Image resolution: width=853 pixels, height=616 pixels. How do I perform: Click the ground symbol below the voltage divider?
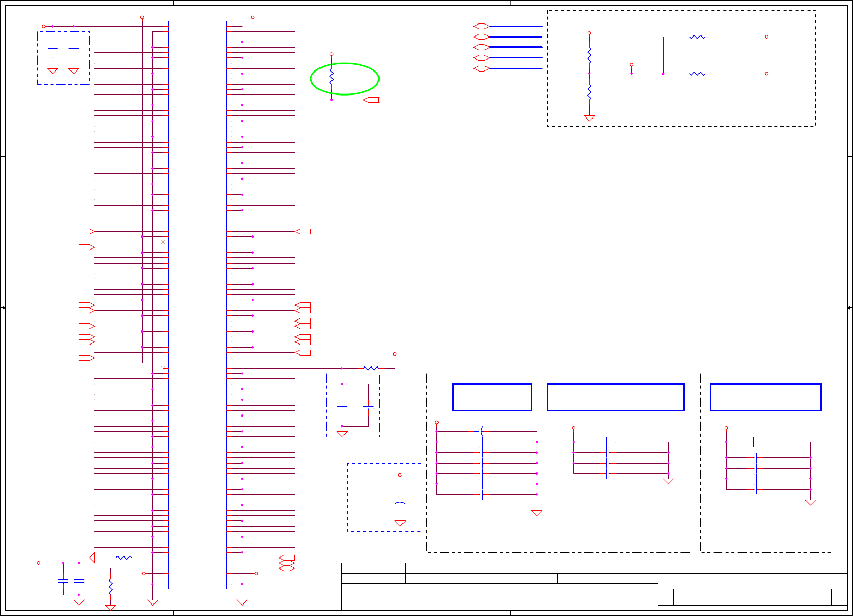click(x=589, y=118)
